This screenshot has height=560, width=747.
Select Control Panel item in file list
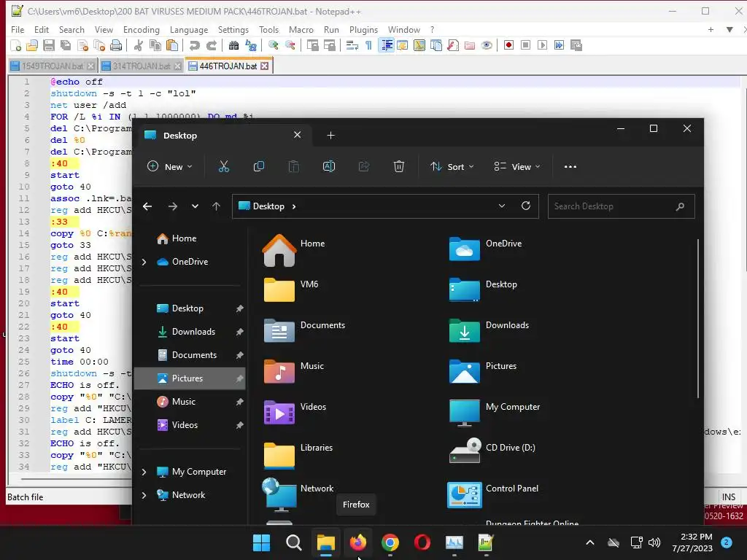pos(493,494)
